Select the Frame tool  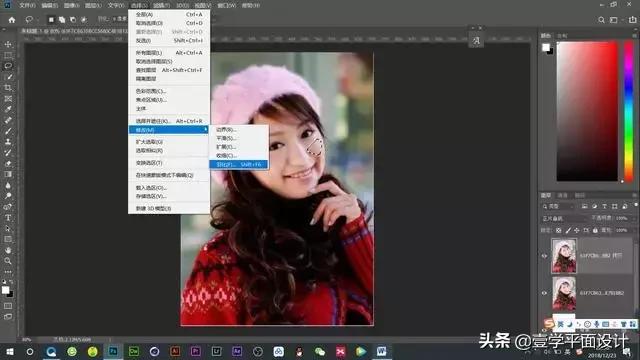tap(8, 98)
